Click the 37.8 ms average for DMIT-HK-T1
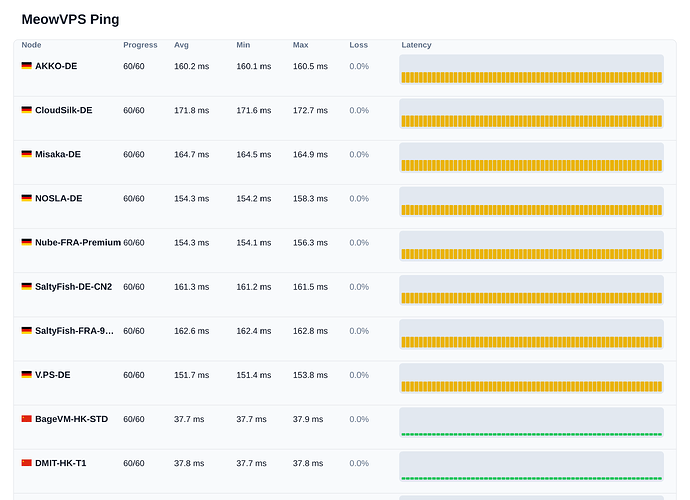 point(189,463)
